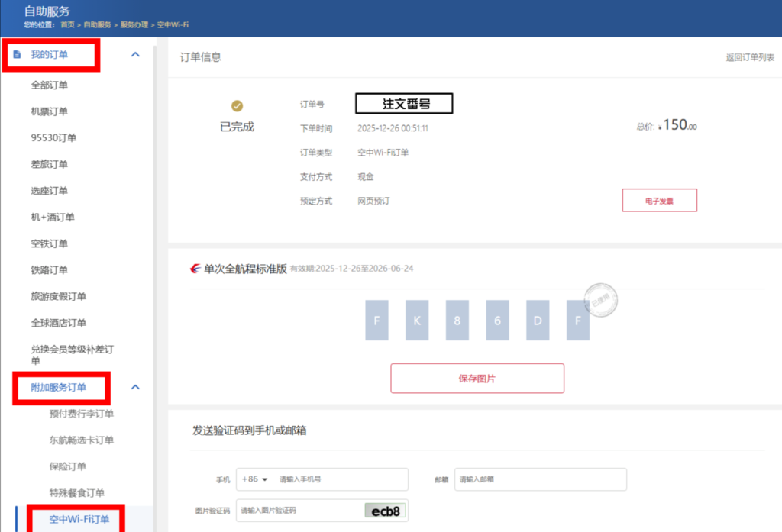Focus the 请输入手机号 phone field
Viewport: 782px width, 532px height.
pos(340,479)
